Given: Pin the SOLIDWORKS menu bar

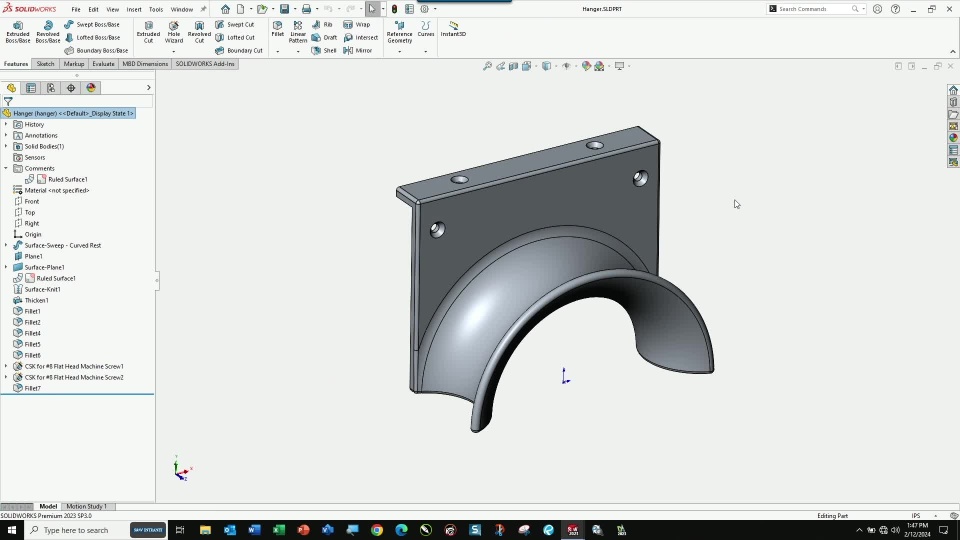Looking at the screenshot, I should [x=201, y=9].
